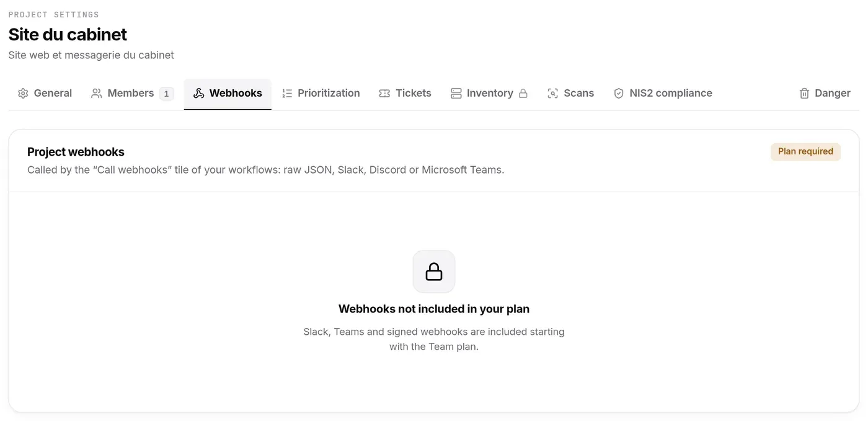Screen dimensions: 868x421
Task: Click the Members count badge
Action: point(166,94)
